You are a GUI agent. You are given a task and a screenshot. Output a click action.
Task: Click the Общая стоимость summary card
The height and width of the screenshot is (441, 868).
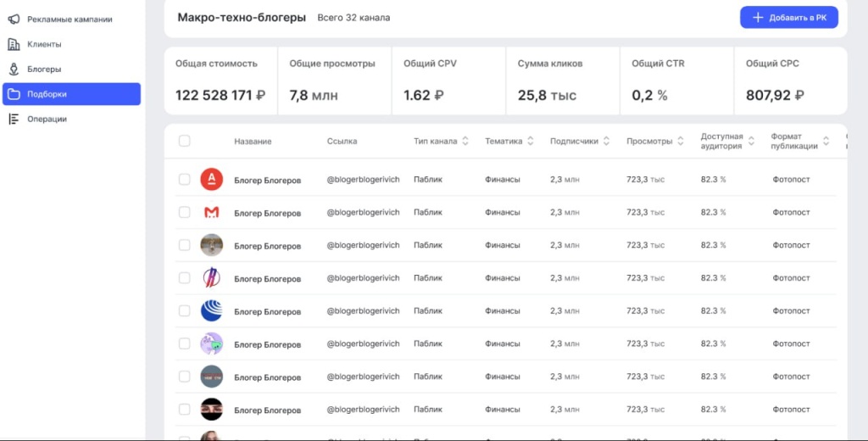tap(220, 81)
